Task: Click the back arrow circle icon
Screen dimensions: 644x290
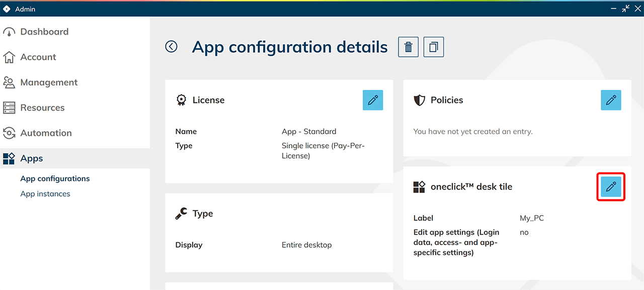Action: coord(172,47)
